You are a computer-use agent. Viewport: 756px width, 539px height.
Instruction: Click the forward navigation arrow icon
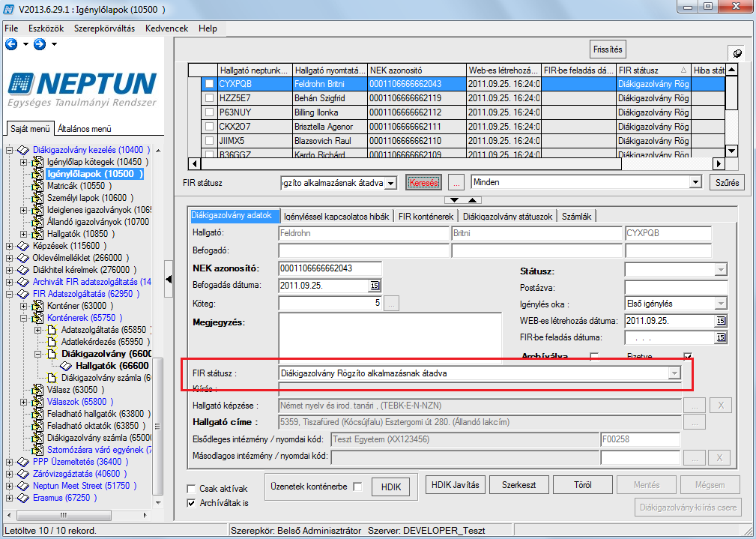click(40, 44)
